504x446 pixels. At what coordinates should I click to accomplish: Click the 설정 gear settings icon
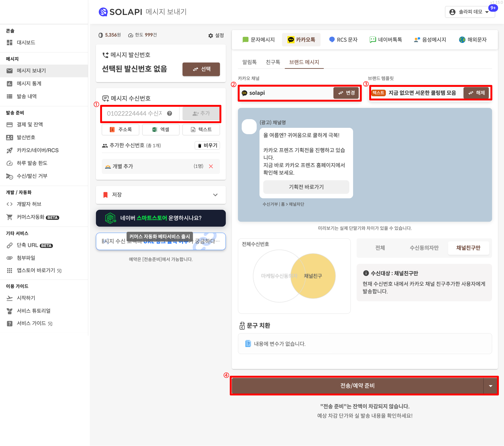211,36
